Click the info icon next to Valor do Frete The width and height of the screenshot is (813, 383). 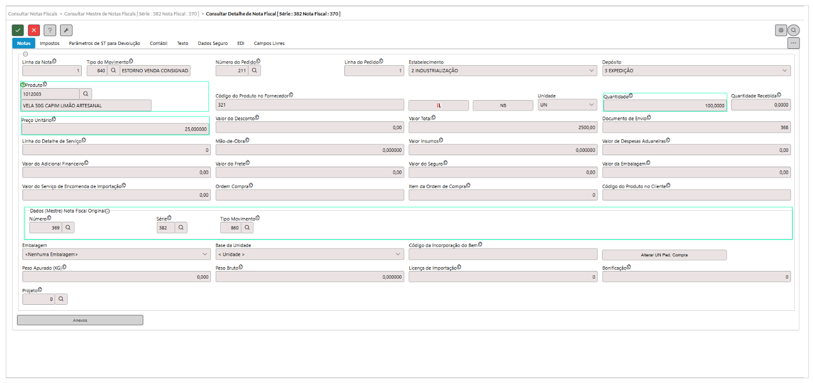pos(248,163)
